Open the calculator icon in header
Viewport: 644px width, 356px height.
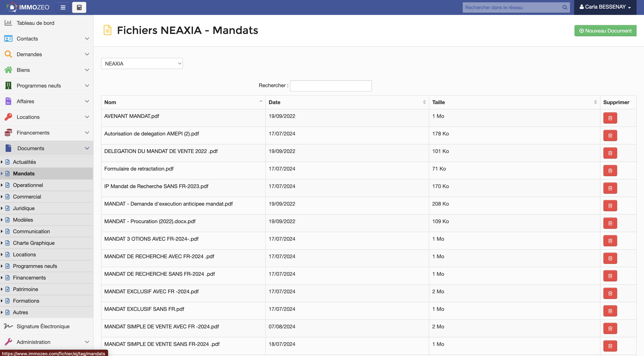point(79,7)
